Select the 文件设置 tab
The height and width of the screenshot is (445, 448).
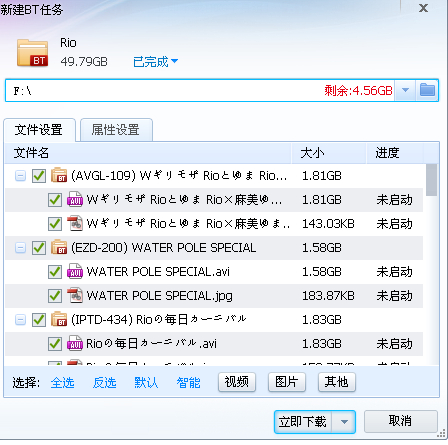[39, 130]
